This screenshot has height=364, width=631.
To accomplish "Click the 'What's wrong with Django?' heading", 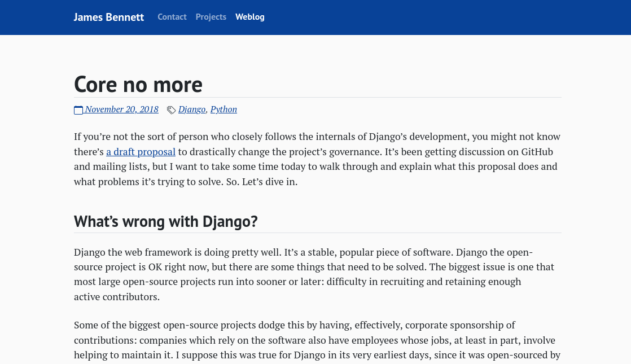I will (x=166, y=221).
